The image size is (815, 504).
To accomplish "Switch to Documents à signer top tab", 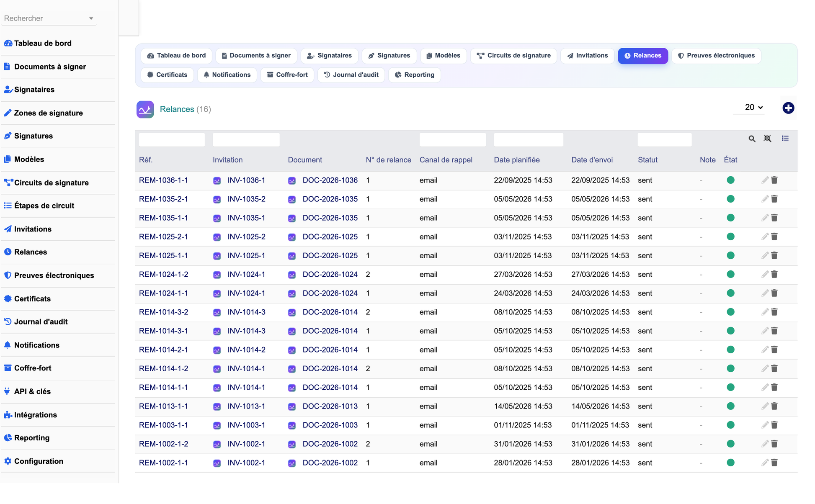I will pyautogui.click(x=256, y=56).
